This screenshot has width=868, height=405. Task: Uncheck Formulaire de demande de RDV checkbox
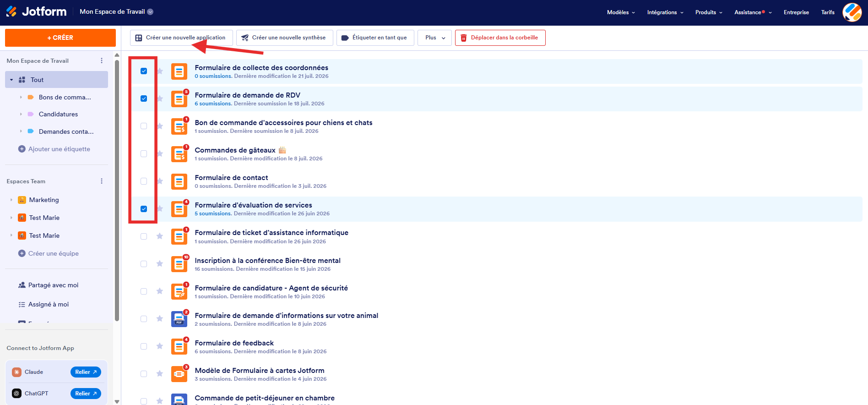tap(144, 99)
